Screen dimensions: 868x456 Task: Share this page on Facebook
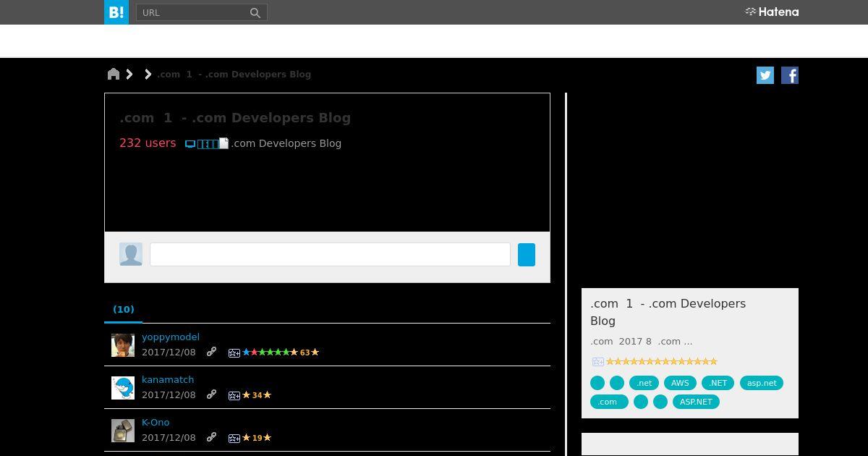(790, 75)
